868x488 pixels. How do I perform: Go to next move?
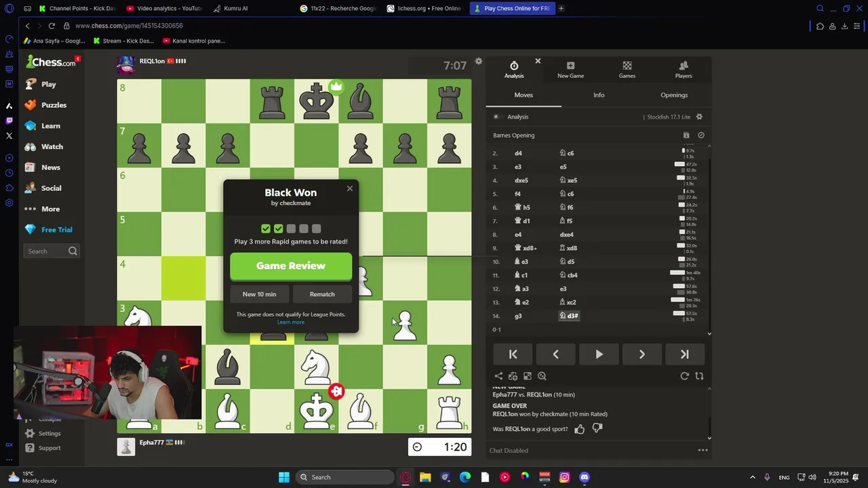click(x=642, y=354)
